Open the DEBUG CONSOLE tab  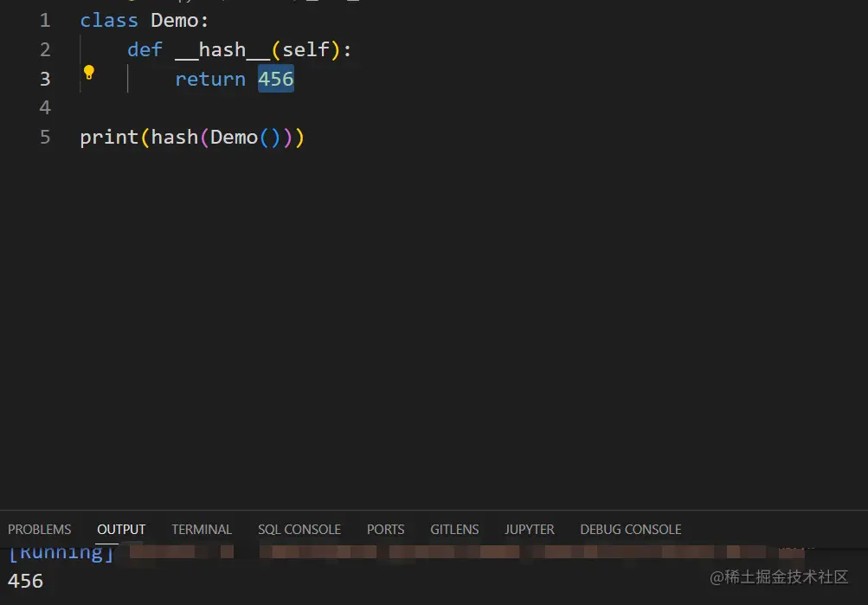point(631,530)
